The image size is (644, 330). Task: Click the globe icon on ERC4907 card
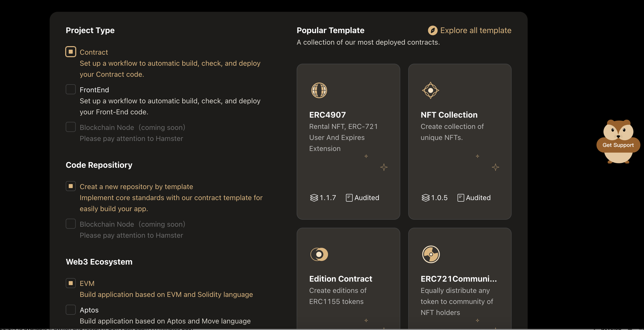318,90
